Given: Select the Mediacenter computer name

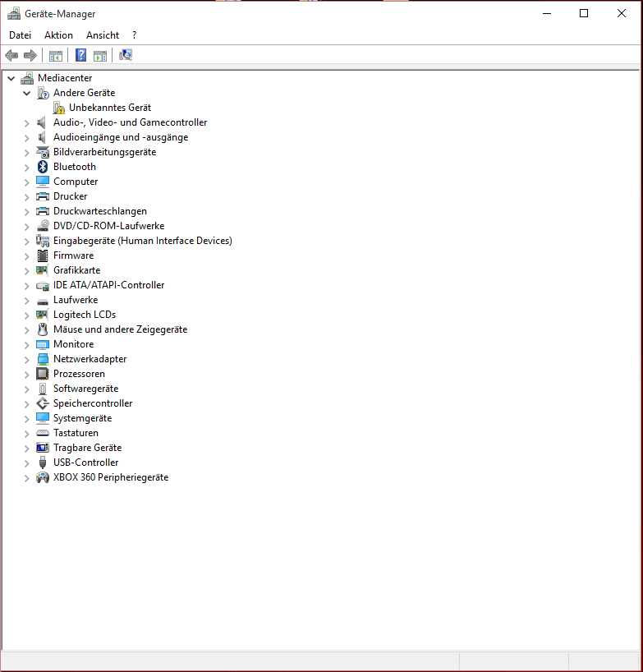Looking at the screenshot, I should (x=65, y=78).
